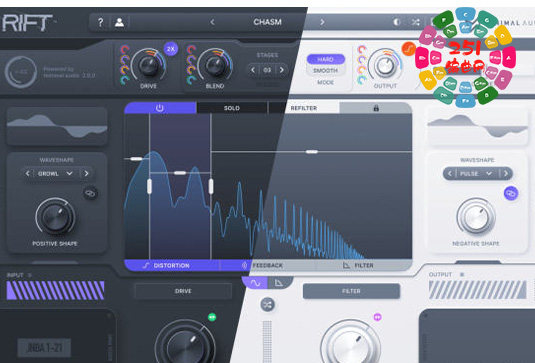This screenshot has height=363, width=535.
Task: Adjust the DRIVE knob at top
Action: pos(149,66)
